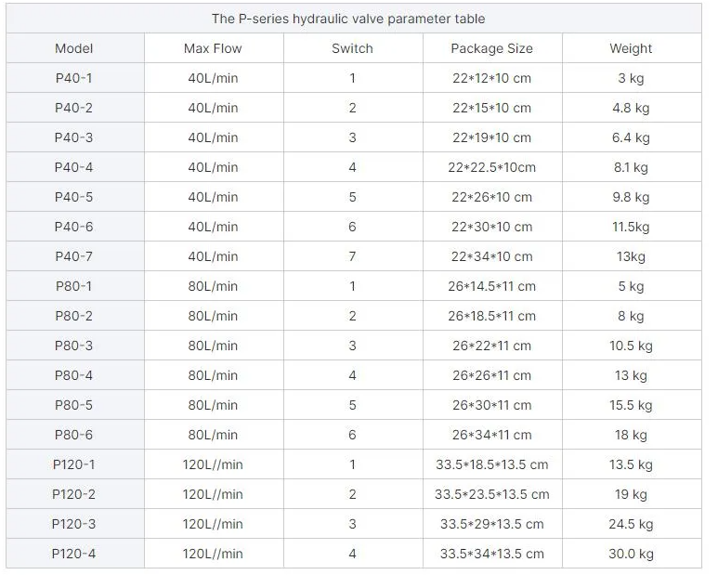This screenshot has height=588, width=718.
Task: Click the P120-4 model cell
Action: pyautogui.click(x=74, y=554)
